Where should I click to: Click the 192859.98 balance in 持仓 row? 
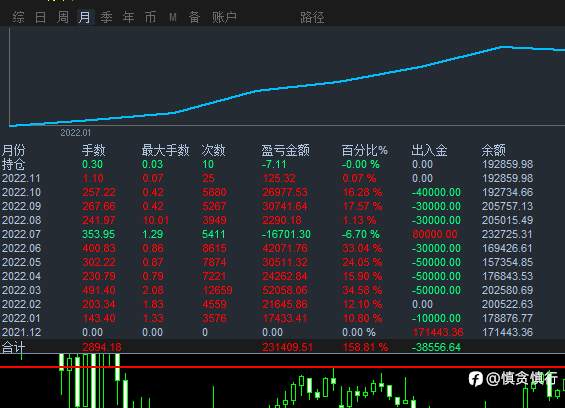point(507,164)
